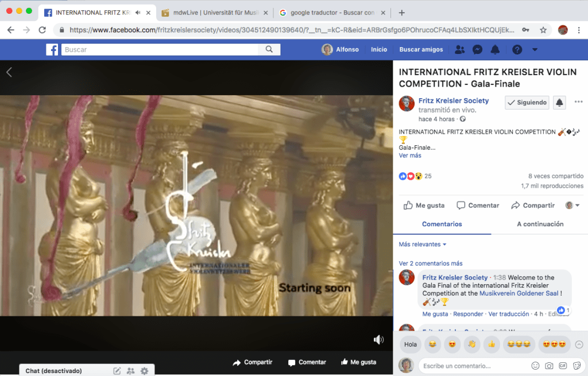Expand the Más relevantes comment sorting dropdown
This screenshot has width=588, height=376.
[423, 245]
